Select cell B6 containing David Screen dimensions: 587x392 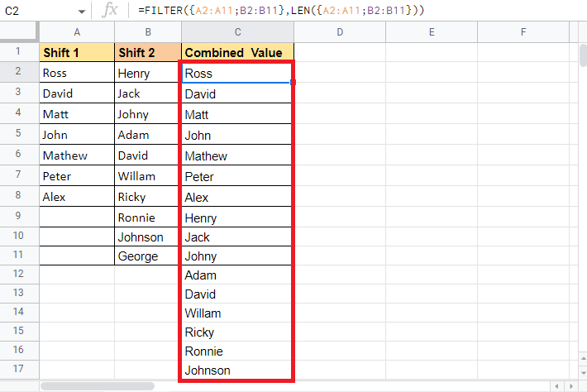pyautogui.click(x=148, y=155)
